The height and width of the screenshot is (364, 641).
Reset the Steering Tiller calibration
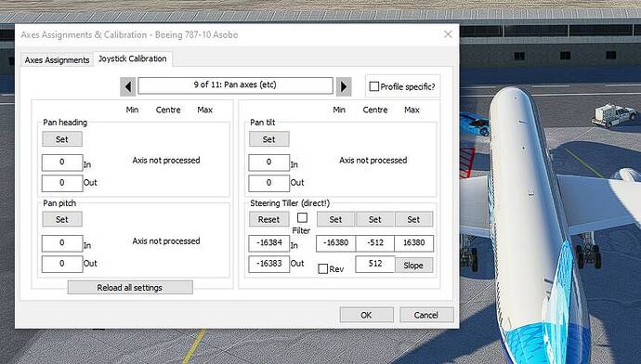[x=268, y=219]
